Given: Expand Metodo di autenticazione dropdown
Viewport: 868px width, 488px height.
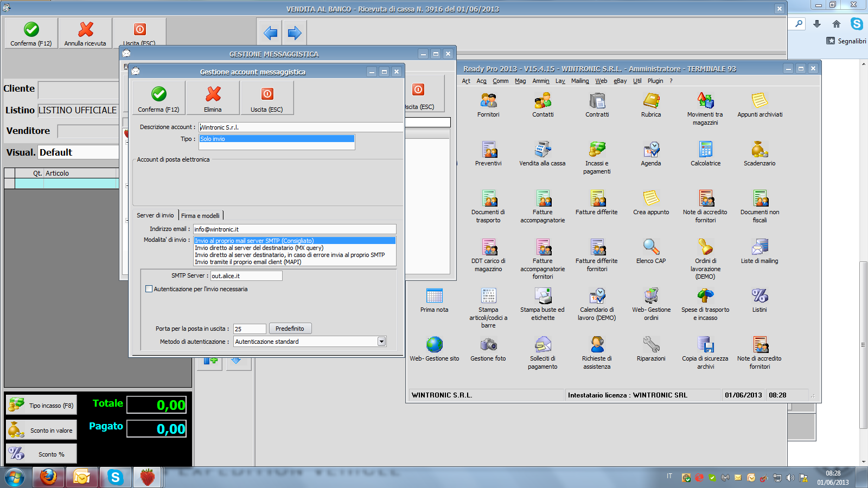Looking at the screenshot, I should click(381, 342).
